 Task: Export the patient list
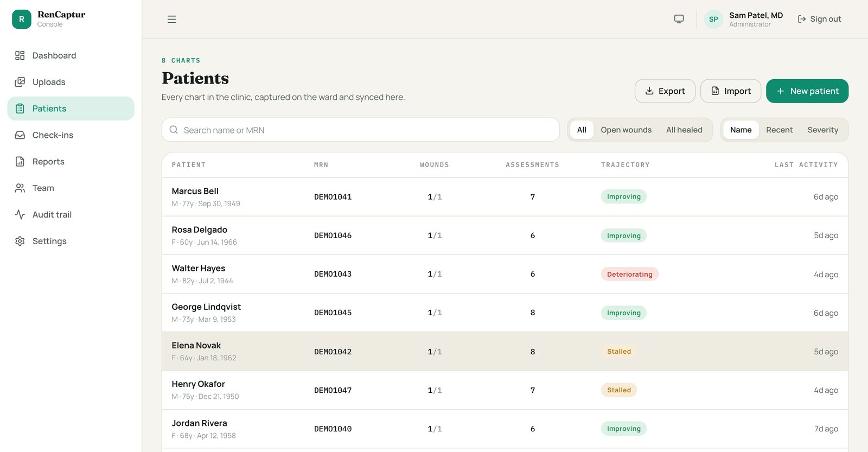665,91
